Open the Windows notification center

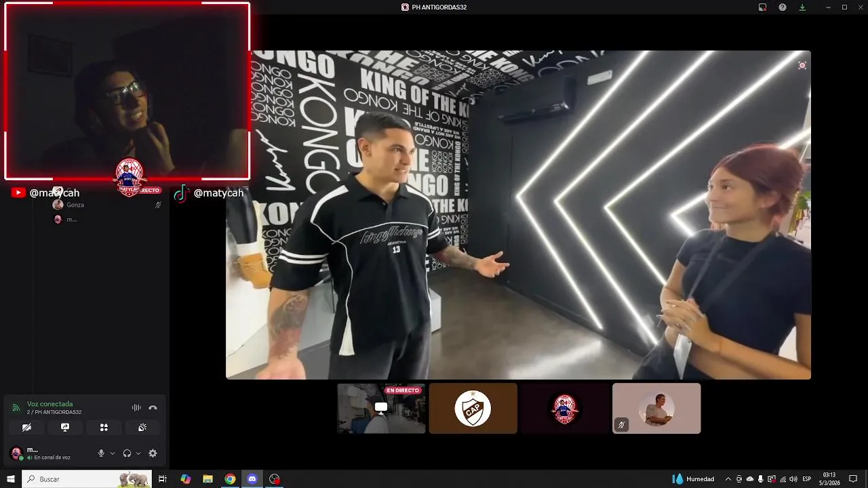[x=853, y=479]
